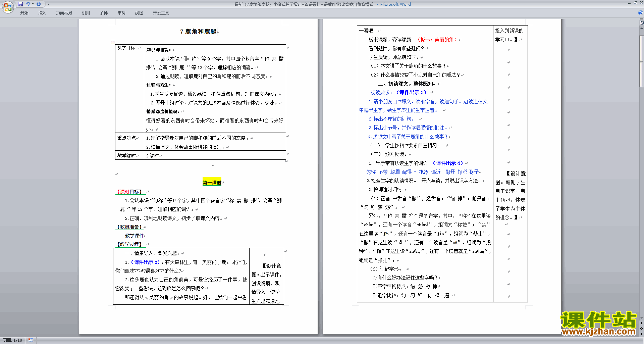
Task: Click the blue text （课件出示 4）
Action: click(448, 163)
